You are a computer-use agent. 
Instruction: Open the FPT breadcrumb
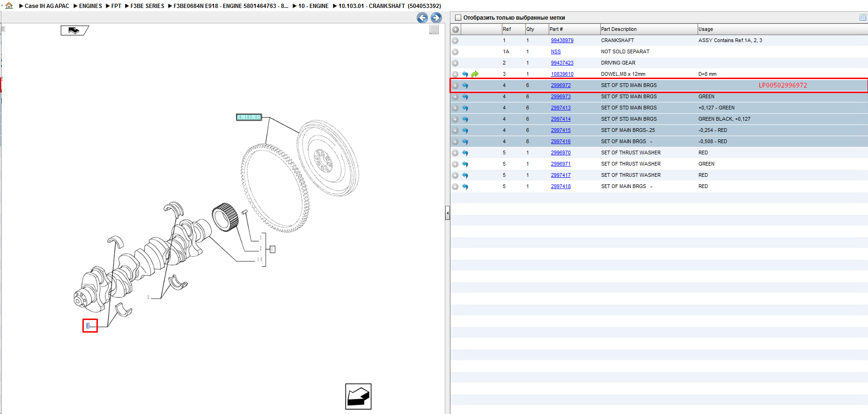[x=116, y=6]
